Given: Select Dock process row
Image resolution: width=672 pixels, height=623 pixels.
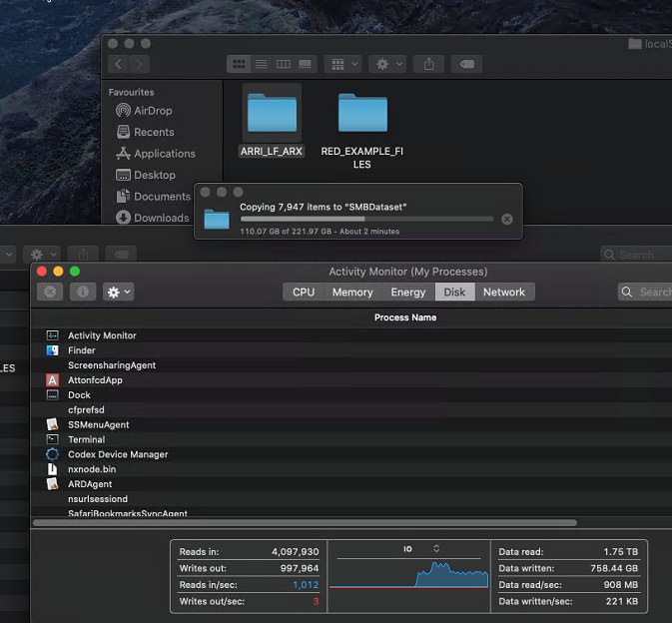Looking at the screenshot, I should tap(351, 395).
